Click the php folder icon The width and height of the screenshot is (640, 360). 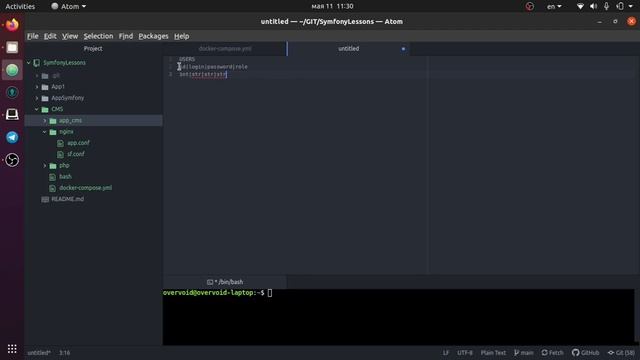coord(53,166)
